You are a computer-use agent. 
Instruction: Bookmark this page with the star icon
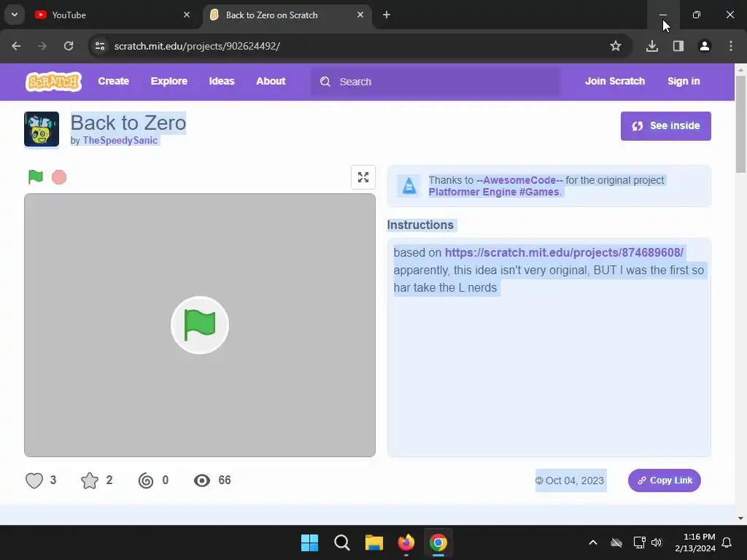(x=616, y=46)
